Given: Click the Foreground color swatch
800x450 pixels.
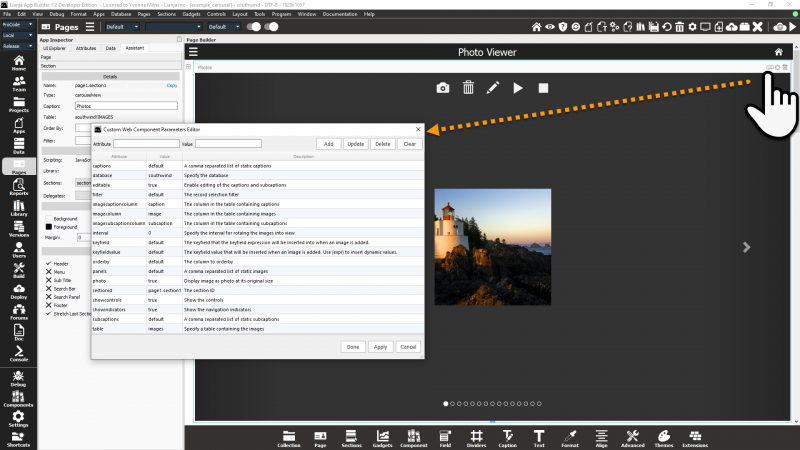Looking at the screenshot, I should (48, 227).
